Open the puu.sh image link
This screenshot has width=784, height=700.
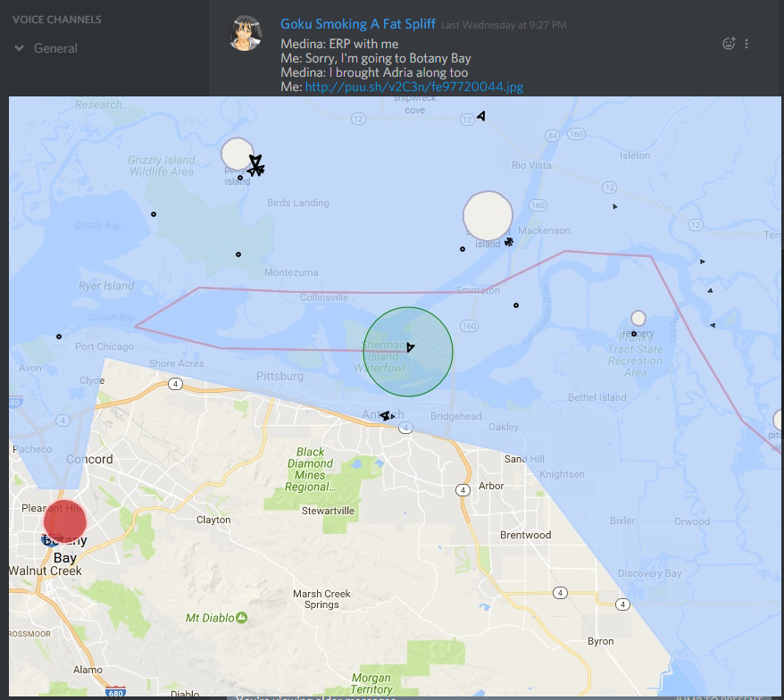pos(413,87)
